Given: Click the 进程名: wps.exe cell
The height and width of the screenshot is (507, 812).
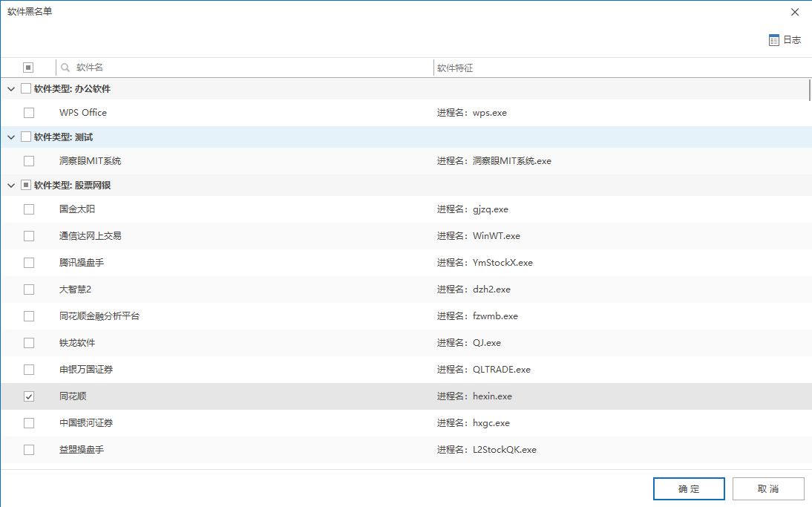Looking at the screenshot, I should point(472,112).
